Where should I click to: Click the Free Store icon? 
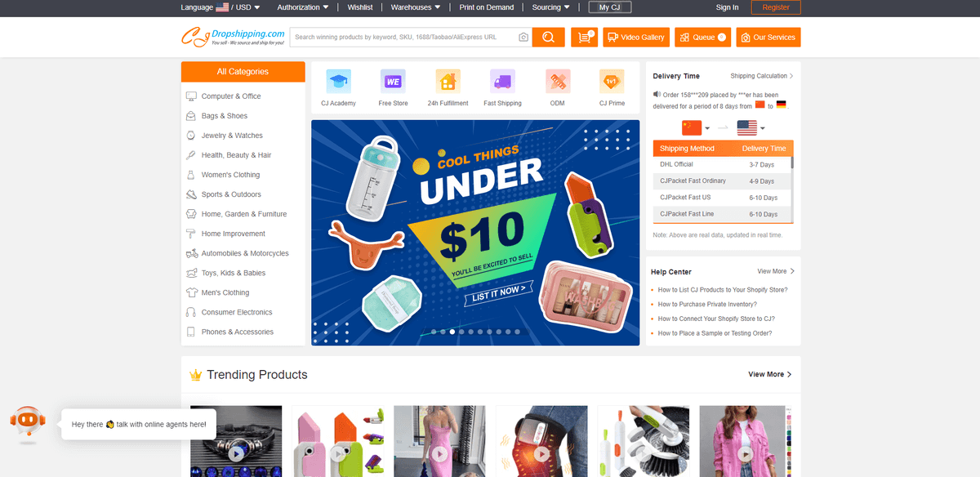click(393, 82)
